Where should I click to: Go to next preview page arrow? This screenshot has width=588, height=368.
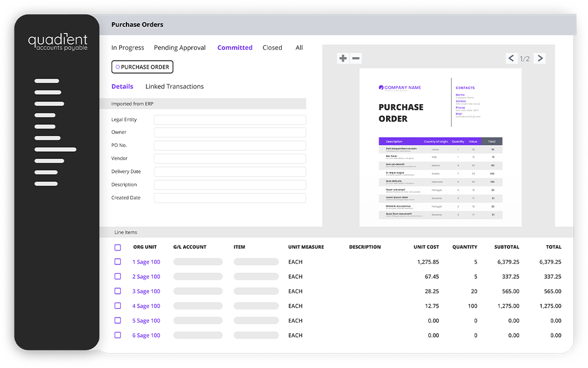tap(540, 58)
